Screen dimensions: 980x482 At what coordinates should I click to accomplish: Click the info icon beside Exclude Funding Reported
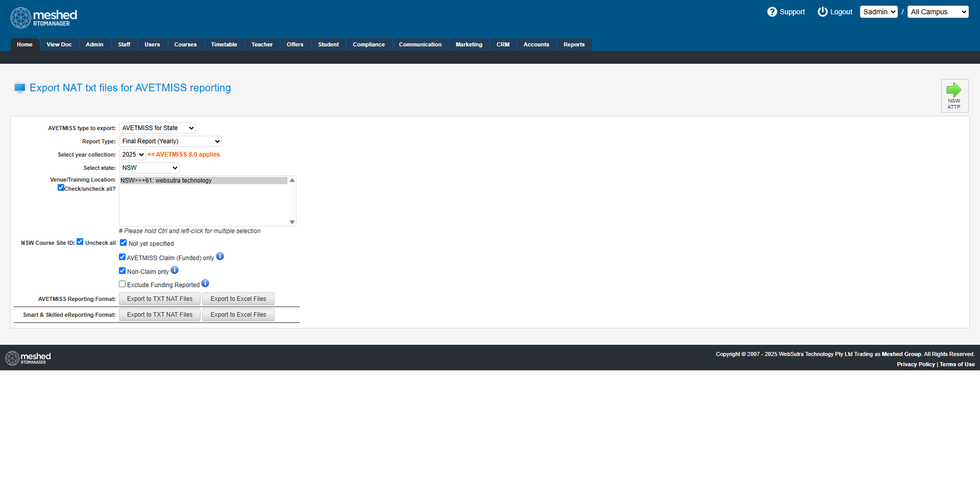pyautogui.click(x=205, y=283)
